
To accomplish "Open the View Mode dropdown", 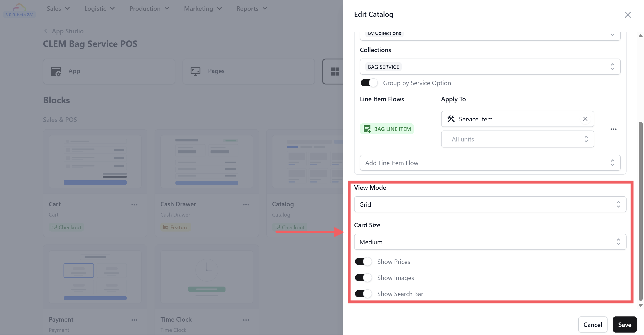I will [x=490, y=204].
